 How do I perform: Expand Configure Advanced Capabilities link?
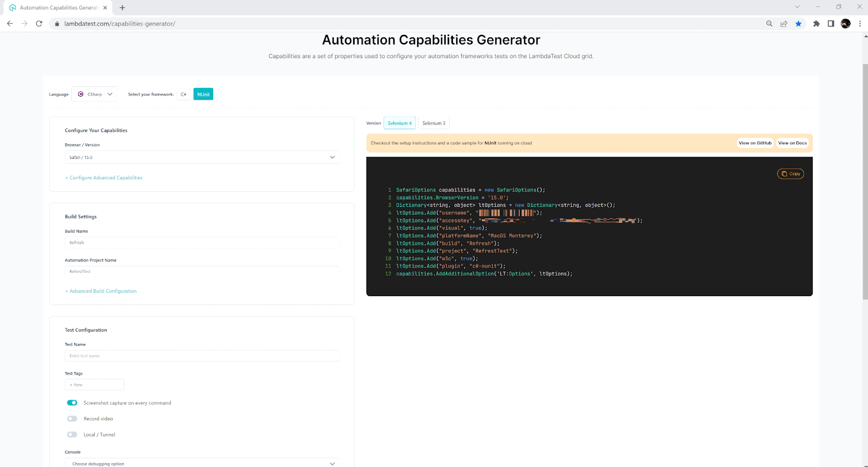[105, 178]
